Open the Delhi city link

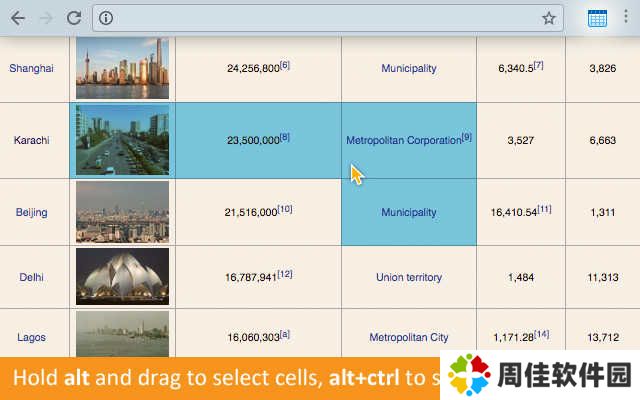point(31,277)
